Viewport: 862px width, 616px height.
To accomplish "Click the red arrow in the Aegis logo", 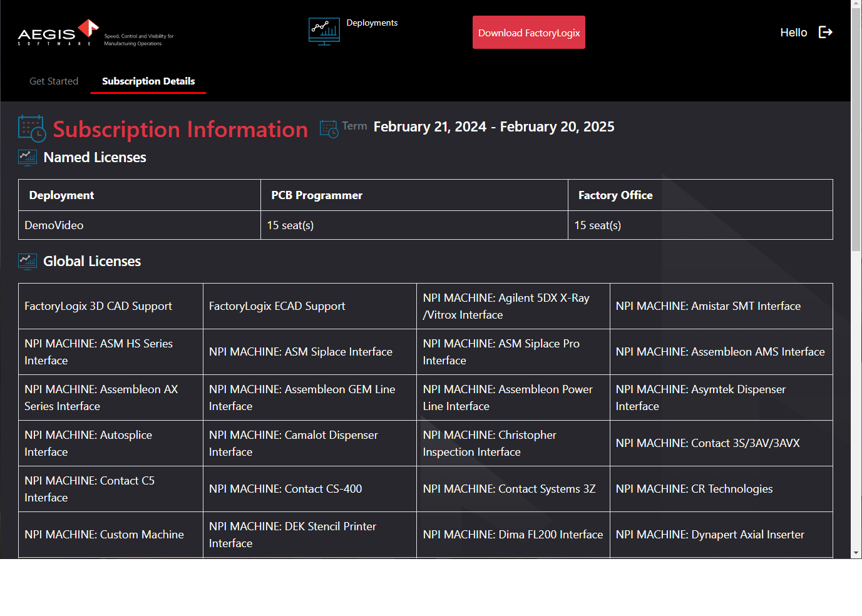I will (90, 28).
